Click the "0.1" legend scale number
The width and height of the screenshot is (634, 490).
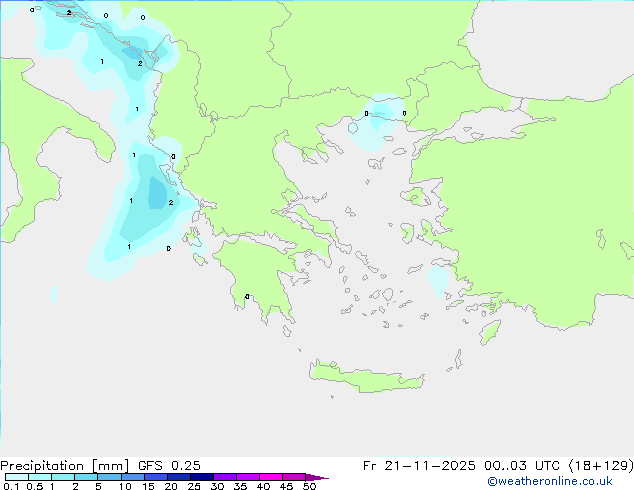click(x=11, y=486)
